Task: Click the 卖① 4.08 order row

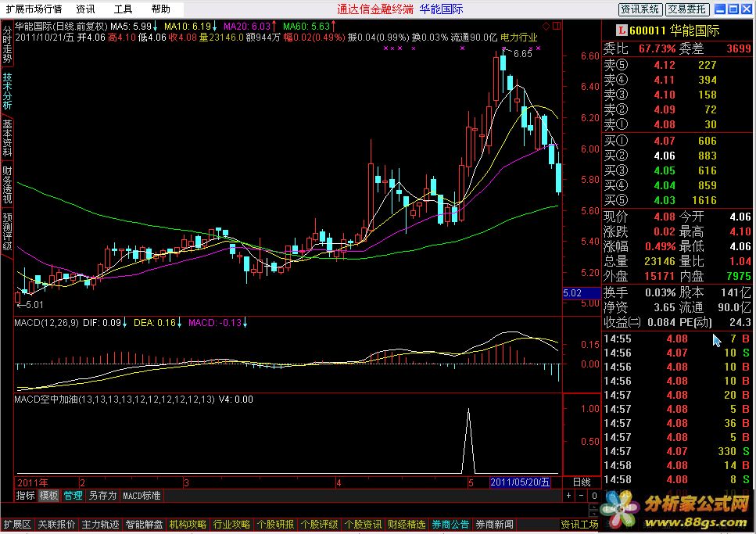Action: pyautogui.click(x=677, y=124)
